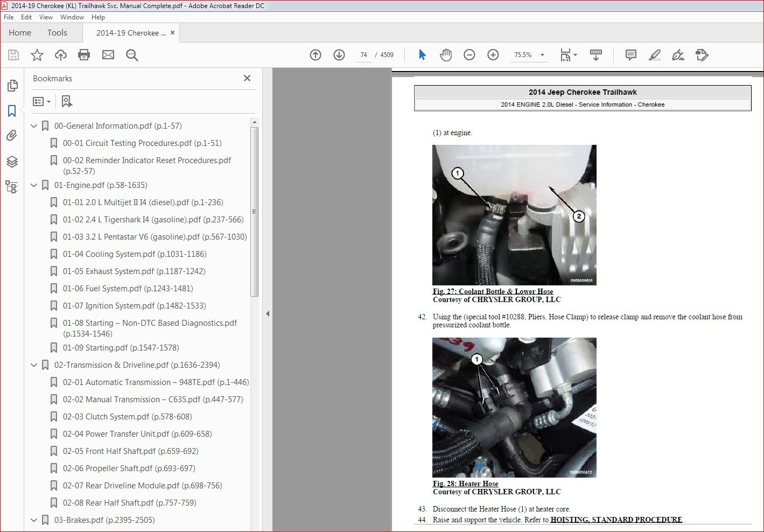Collapse the navigation pane with the arrow
764x532 pixels.
click(x=268, y=313)
